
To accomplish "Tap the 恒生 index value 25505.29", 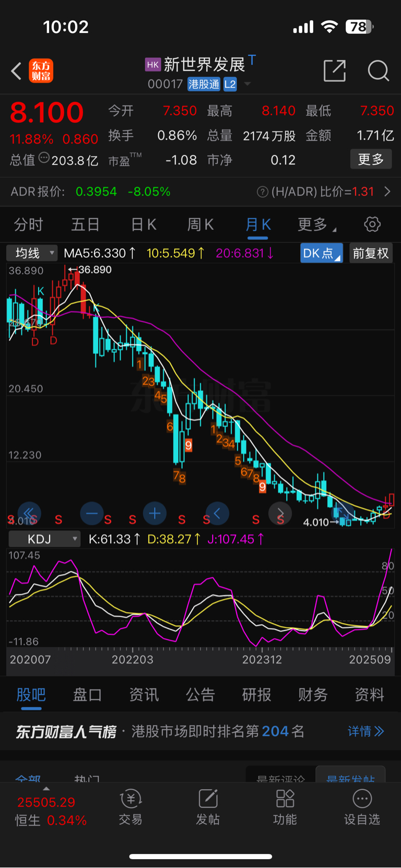I will tap(46, 802).
